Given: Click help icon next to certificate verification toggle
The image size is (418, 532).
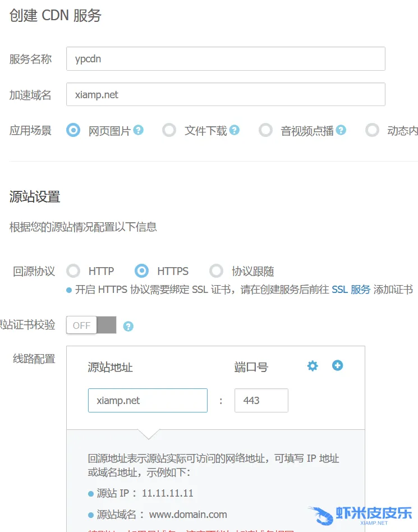Looking at the screenshot, I should point(128,326).
